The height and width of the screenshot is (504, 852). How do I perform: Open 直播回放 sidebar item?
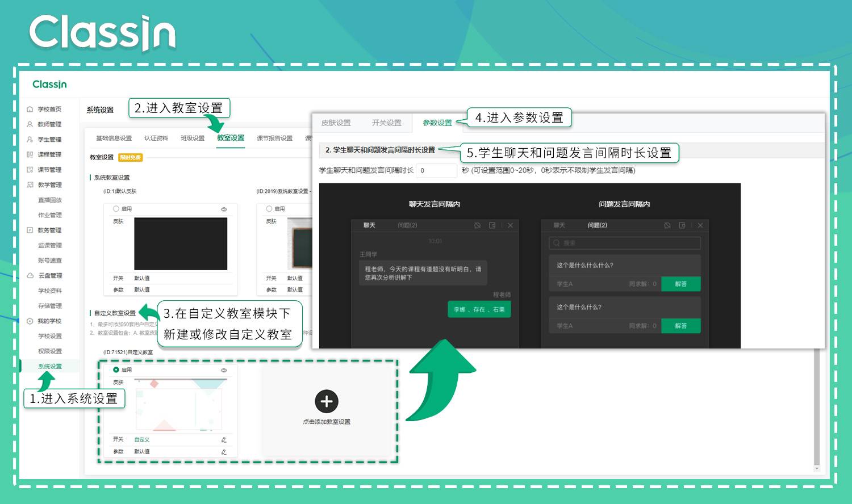coord(49,200)
